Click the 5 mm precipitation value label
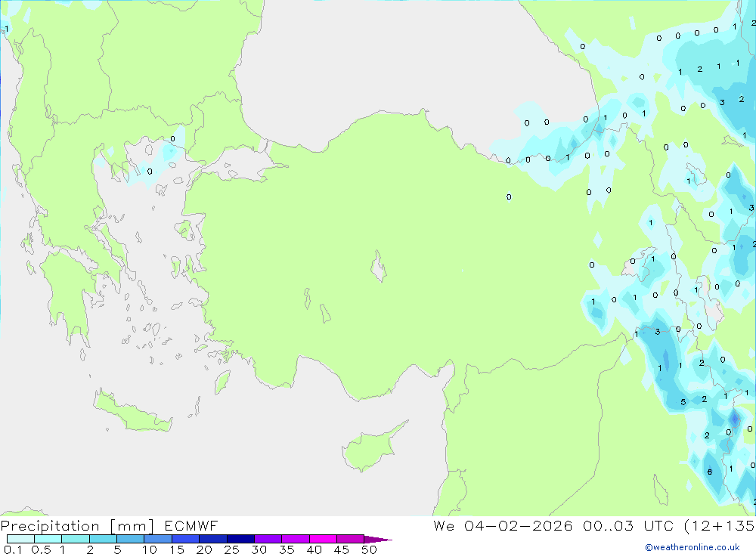Image resolution: width=756 pixels, height=554 pixels. tap(683, 402)
